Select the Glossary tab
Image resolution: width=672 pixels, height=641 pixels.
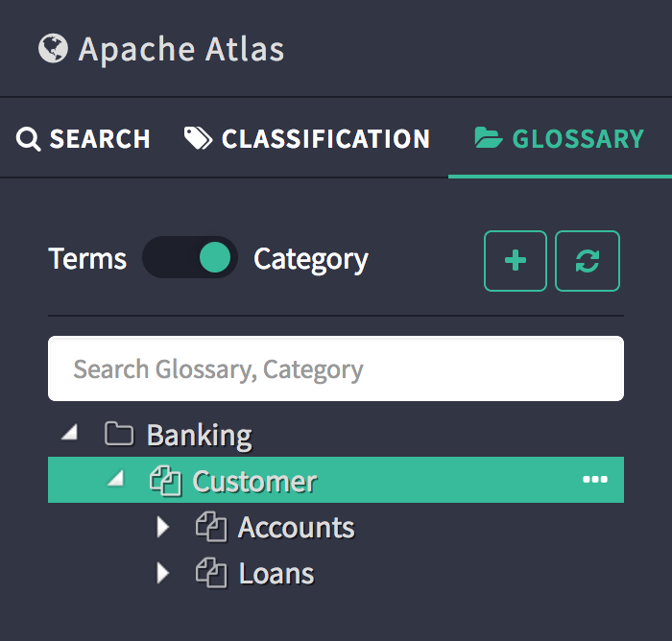[560, 138]
